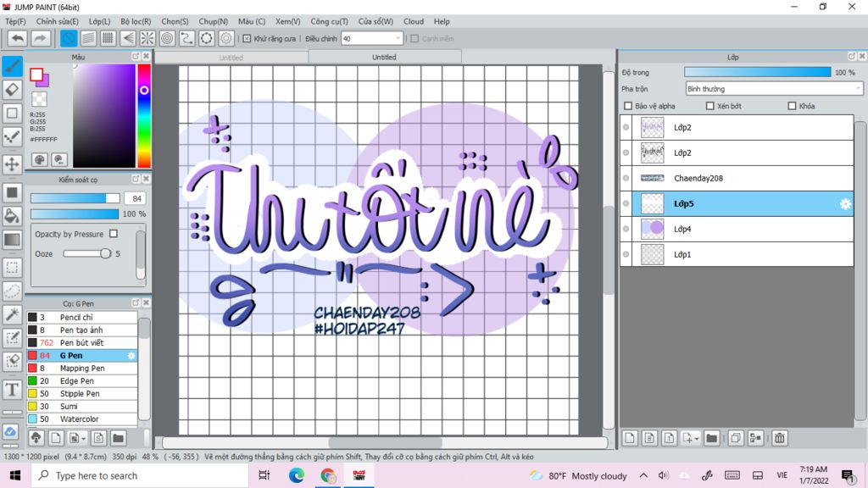Viewport: 868px width, 488px height.
Task: Open Lớp5 layer settings gear
Action: 845,203
